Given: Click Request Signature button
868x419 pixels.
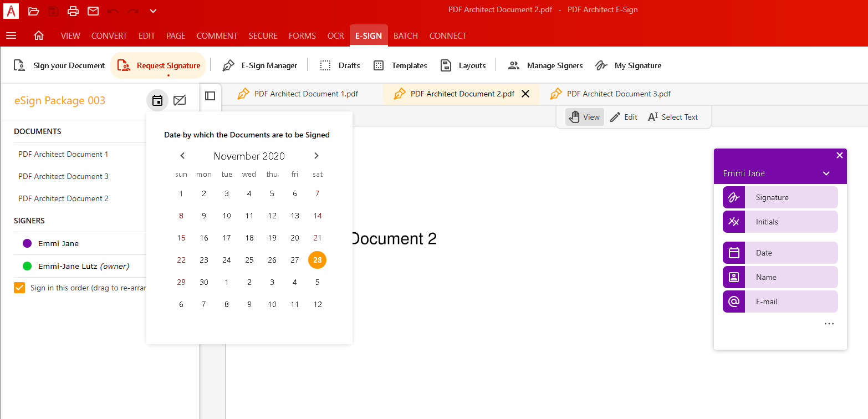Looking at the screenshot, I should click(159, 65).
